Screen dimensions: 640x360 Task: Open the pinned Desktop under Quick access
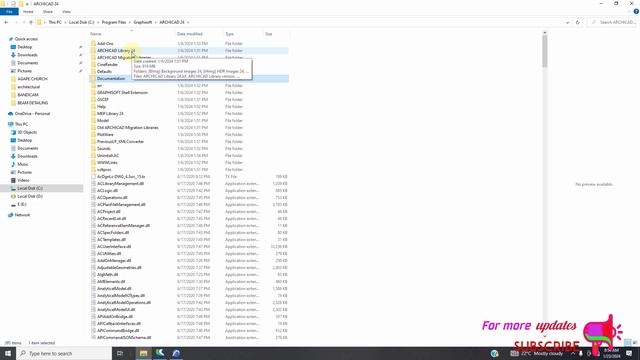pos(24,47)
